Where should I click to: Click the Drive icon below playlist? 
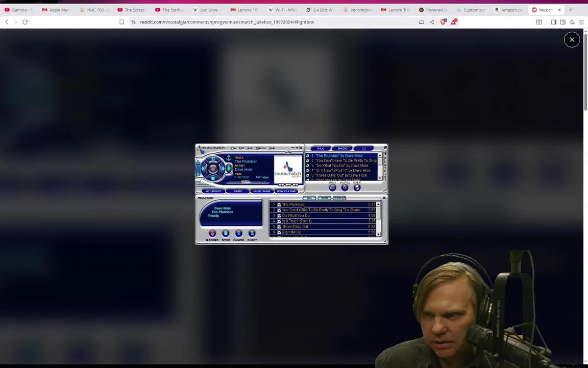(332, 188)
